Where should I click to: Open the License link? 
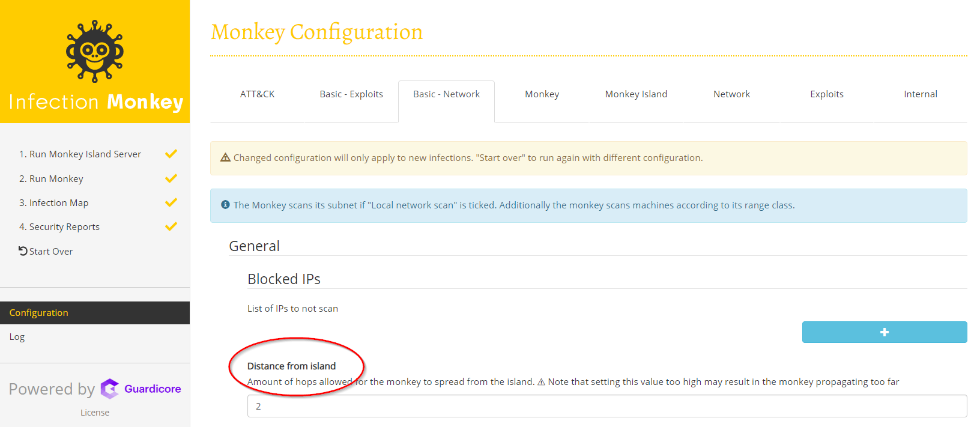(95, 413)
